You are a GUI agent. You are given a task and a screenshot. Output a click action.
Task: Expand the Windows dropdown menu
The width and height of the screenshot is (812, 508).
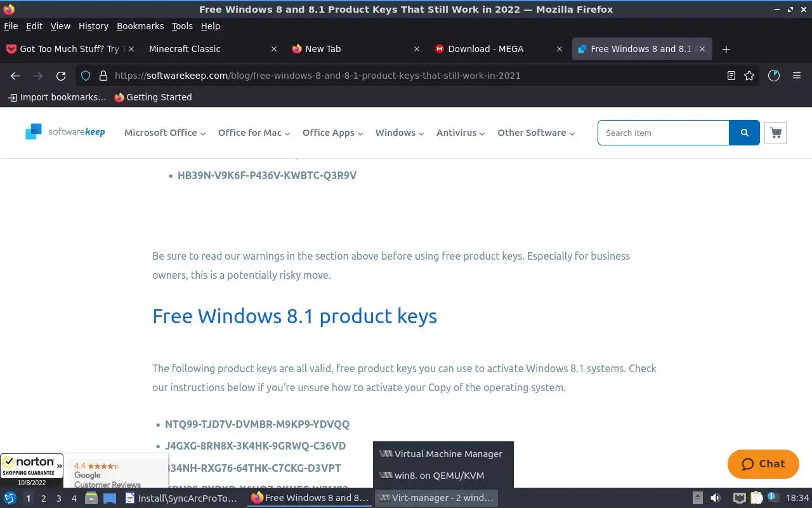[400, 133]
